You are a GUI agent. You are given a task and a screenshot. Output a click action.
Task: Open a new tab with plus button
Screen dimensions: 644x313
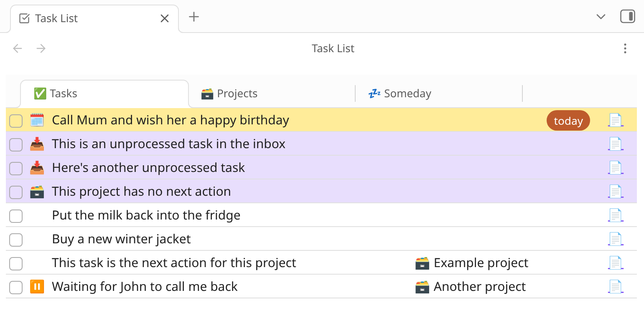click(194, 17)
